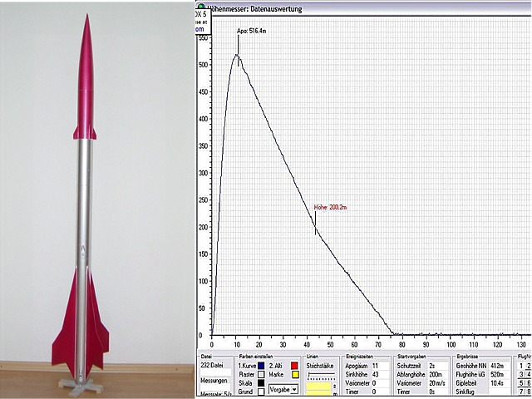Click the Timer event time value
Screen dimensions: 532x399
click(380, 392)
